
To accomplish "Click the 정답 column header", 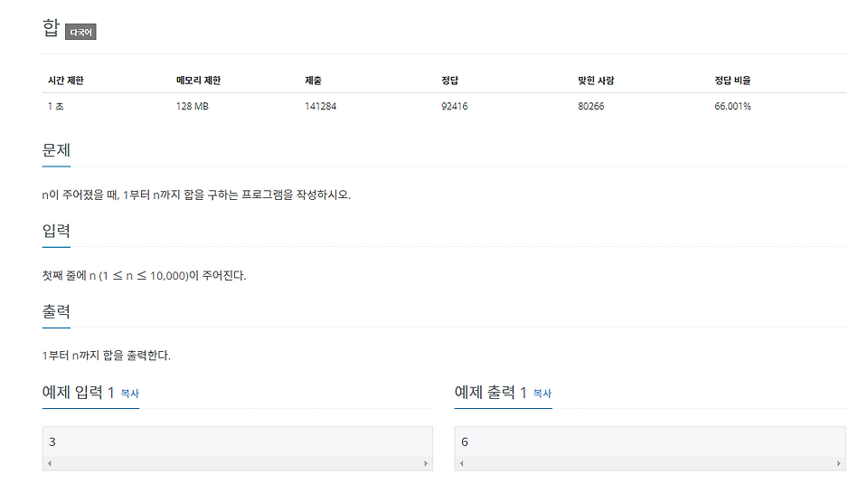I will click(449, 81).
